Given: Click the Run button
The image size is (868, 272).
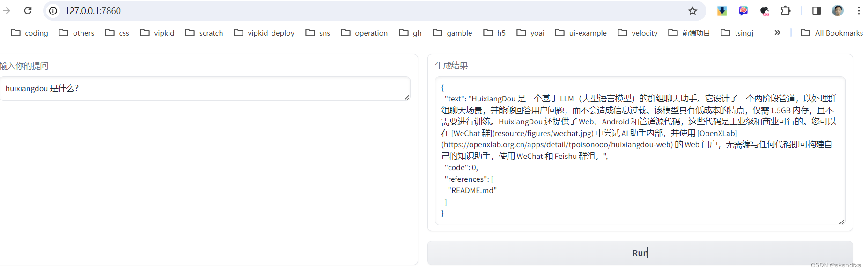Looking at the screenshot, I should pyautogui.click(x=640, y=253).
